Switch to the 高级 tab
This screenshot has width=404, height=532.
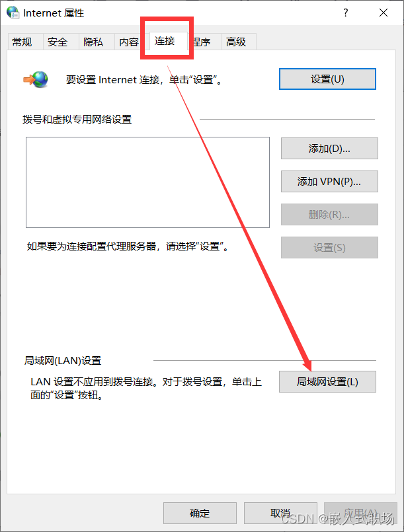click(x=236, y=42)
